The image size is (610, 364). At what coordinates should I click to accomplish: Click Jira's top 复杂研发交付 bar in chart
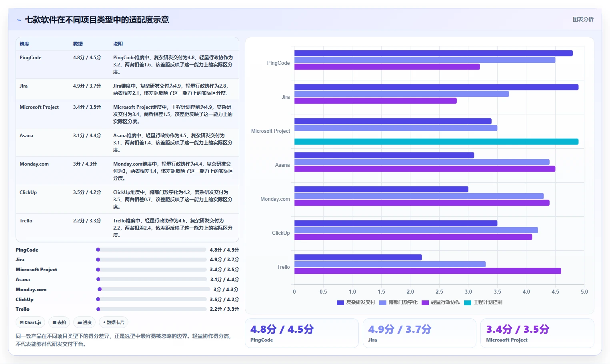[x=436, y=87]
